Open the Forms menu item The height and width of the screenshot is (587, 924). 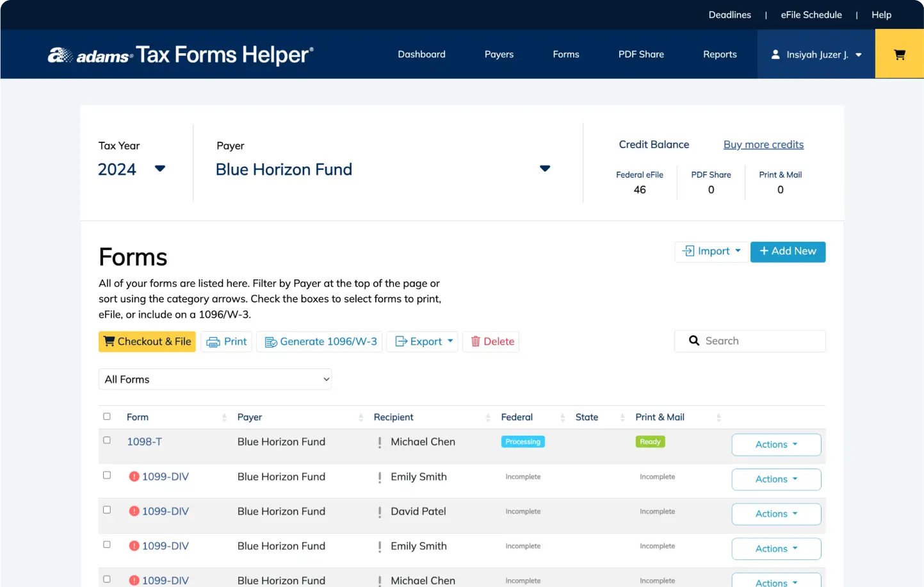pyautogui.click(x=566, y=54)
